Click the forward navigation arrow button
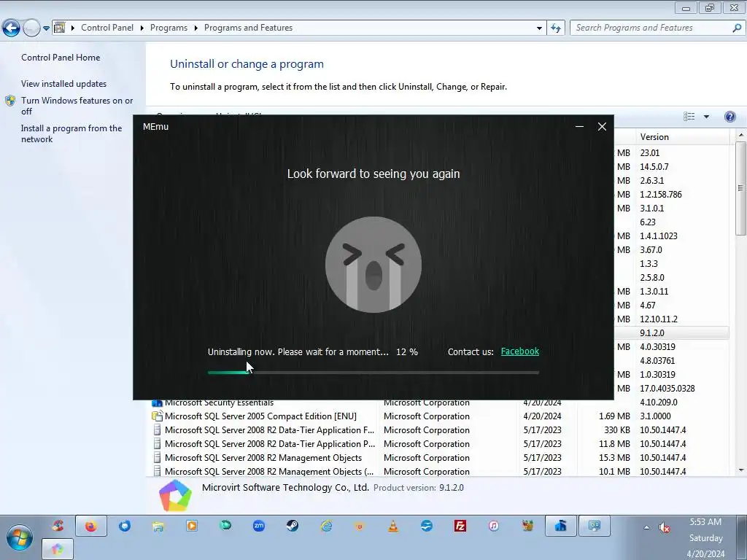747x560 pixels. pyautogui.click(x=31, y=28)
